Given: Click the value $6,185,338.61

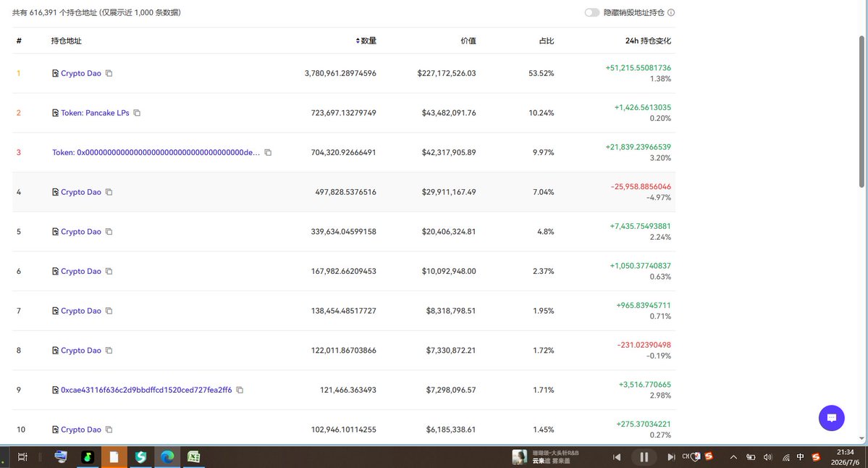Looking at the screenshot, I should tap(451, 429).
